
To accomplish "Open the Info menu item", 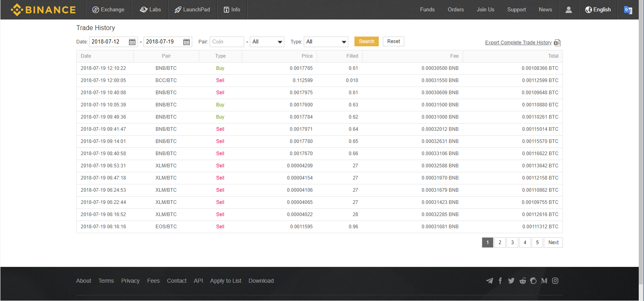I will coord(232,10).
